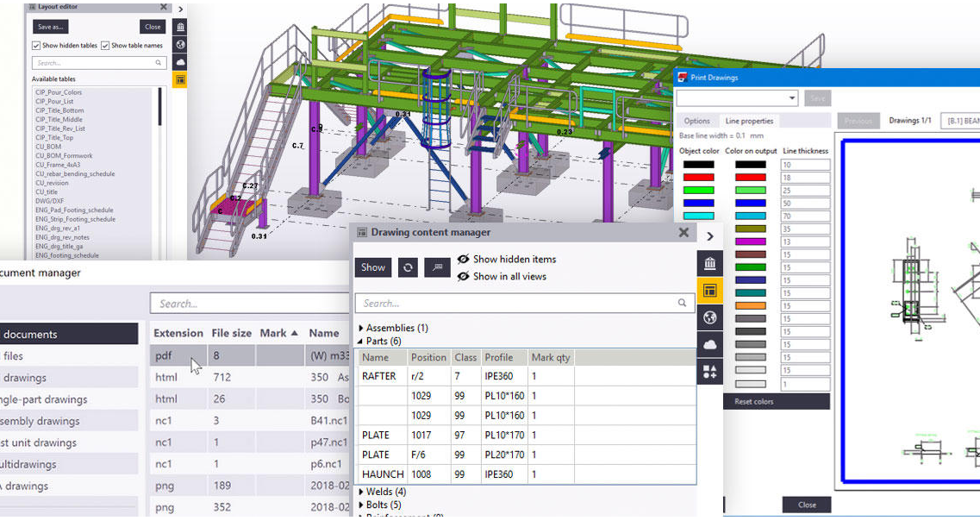Select RAFTER row in Parts table
Image resolution: width=980 pixels, height=527 pixels.
tap(526, 376)
